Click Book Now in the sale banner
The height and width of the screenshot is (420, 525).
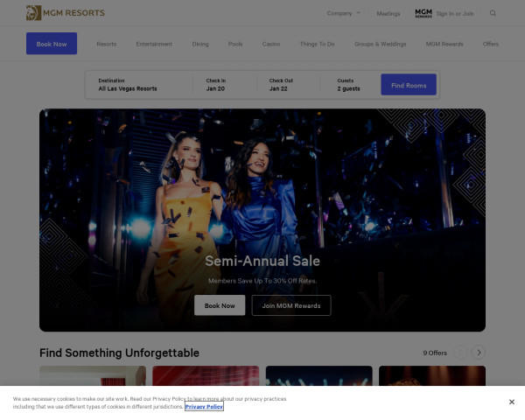[x=220, y=305]
